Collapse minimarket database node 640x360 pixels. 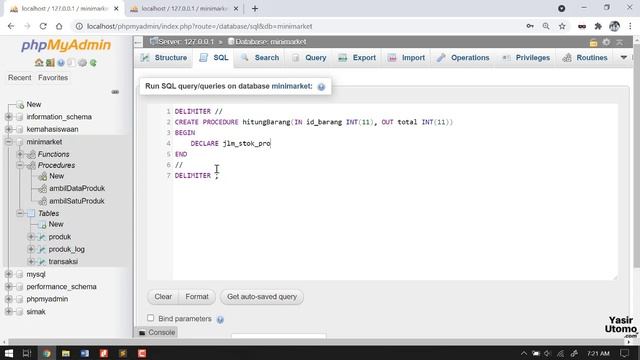(9, 142)
